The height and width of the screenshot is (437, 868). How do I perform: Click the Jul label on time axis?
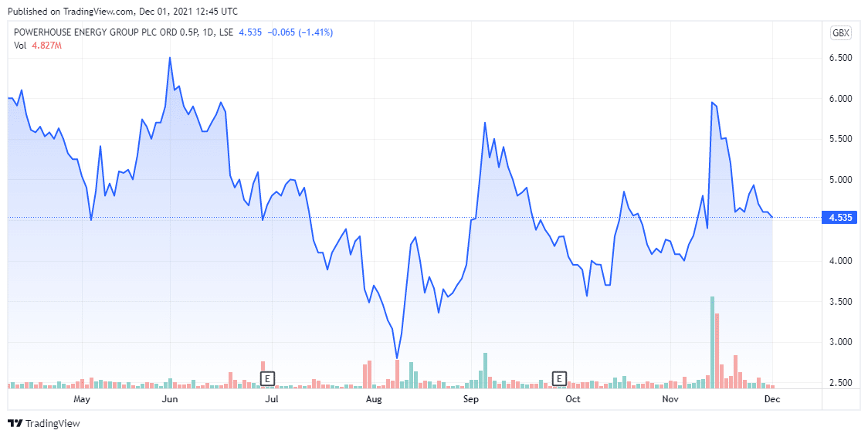click(x=272, y=398)
